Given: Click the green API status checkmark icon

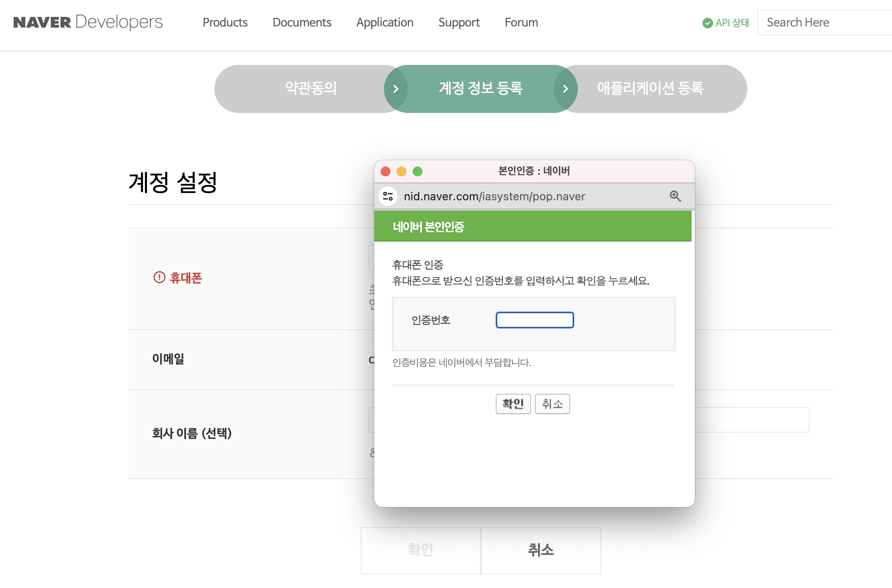Looking at the screenshot, I should coord(707,23).
